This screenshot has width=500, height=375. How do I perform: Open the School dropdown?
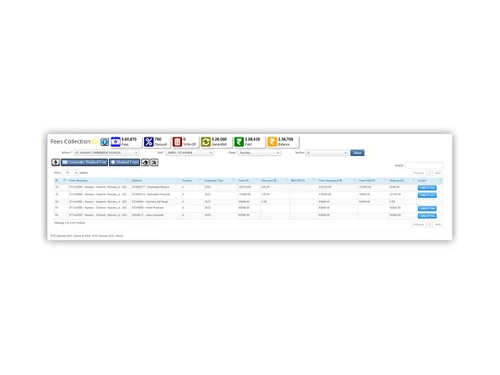click(x=106, y=153)
